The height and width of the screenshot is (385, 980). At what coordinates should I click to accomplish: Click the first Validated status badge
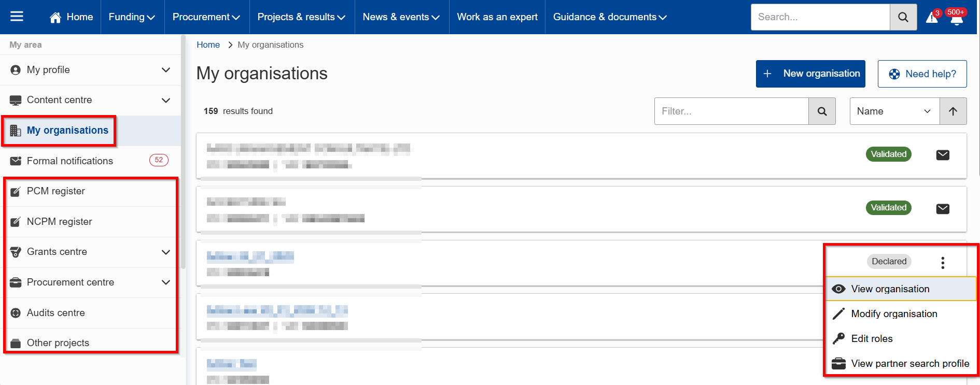(x=889, y=154)
